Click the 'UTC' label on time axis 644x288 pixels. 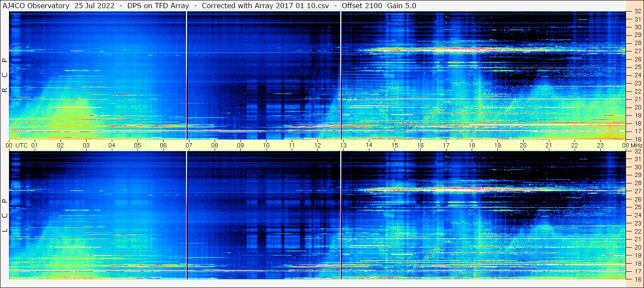click(x=21, y=145)
